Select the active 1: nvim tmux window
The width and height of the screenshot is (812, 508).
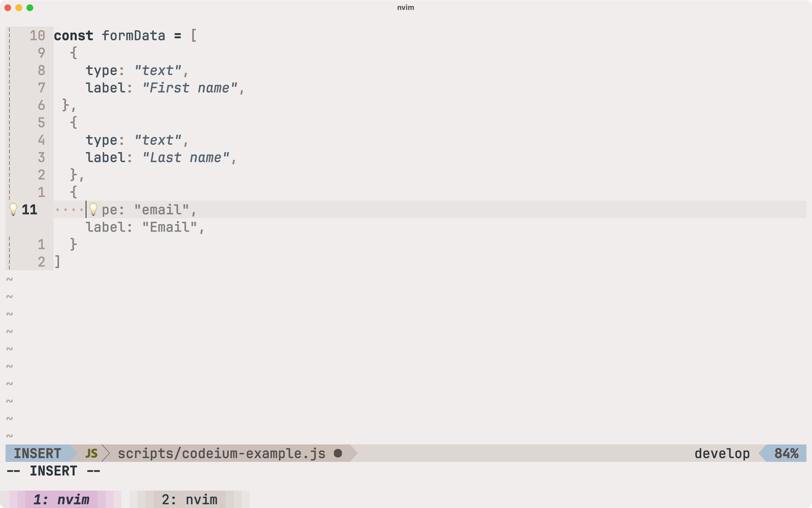(x=62, y=500)
